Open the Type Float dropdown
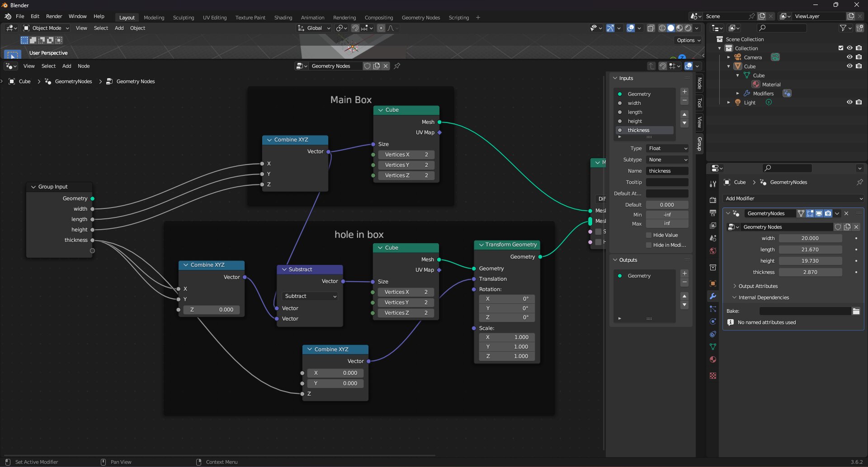Image resolution: width=868 pixels, height=467 pixels. (x=667, y=148)
